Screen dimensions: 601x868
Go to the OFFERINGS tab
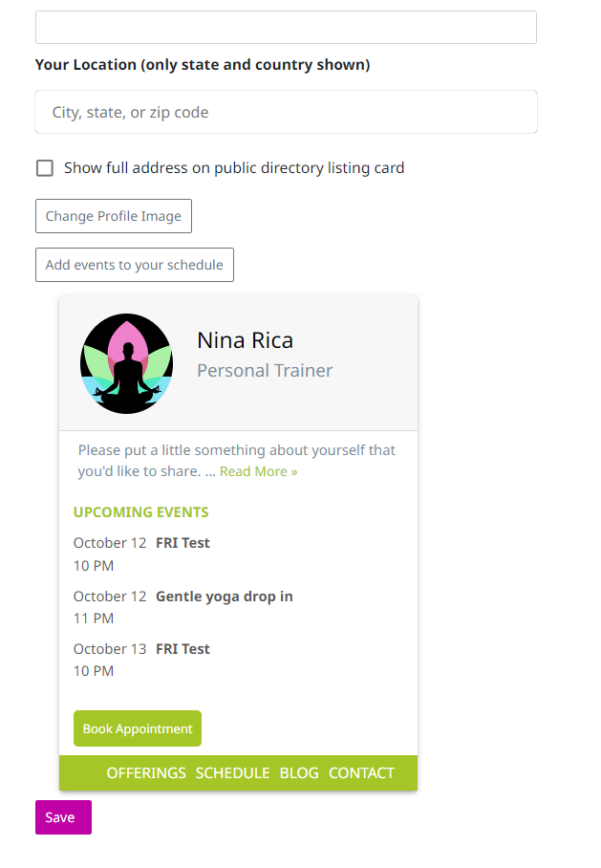click(146, 772)
